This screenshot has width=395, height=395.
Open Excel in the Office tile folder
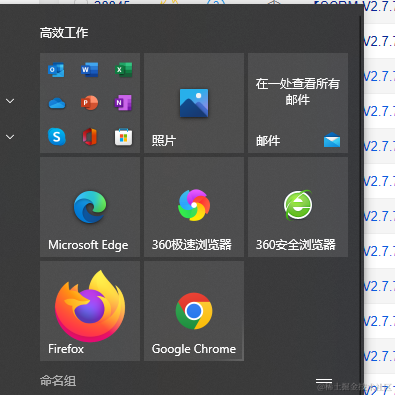pos(123,70)
